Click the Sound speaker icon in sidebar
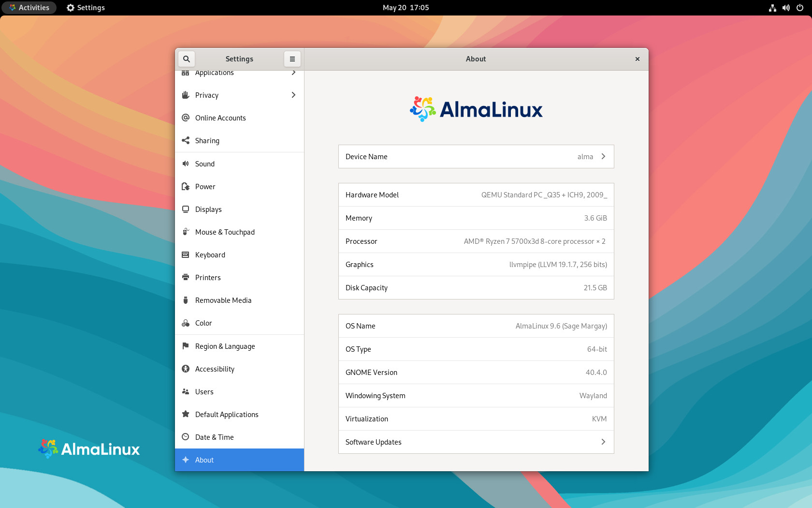Viewport: 812px width, 508px height. click(186, 164)
